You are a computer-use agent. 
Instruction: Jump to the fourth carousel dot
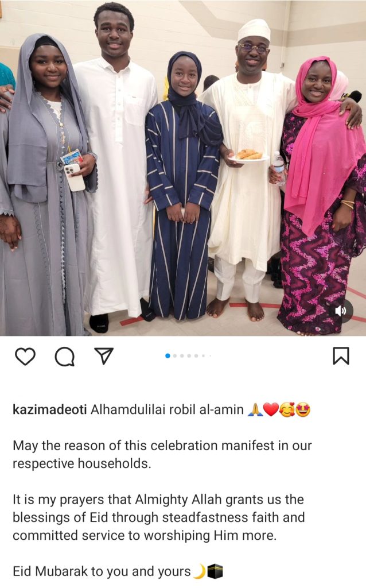coord(189,355)
